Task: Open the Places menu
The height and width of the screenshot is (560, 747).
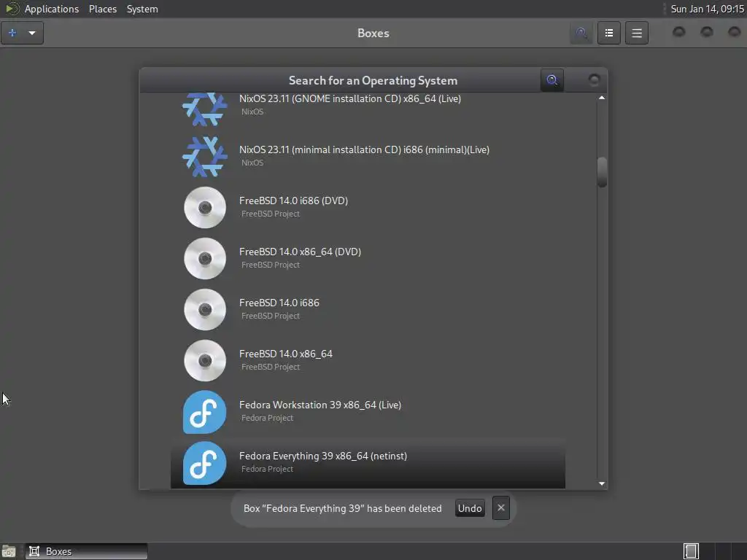Action: (x=102, y=9)
